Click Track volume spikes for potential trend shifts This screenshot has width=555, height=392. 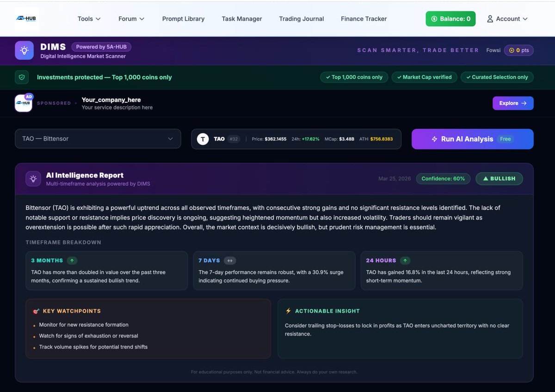click(x=93, y=347)
